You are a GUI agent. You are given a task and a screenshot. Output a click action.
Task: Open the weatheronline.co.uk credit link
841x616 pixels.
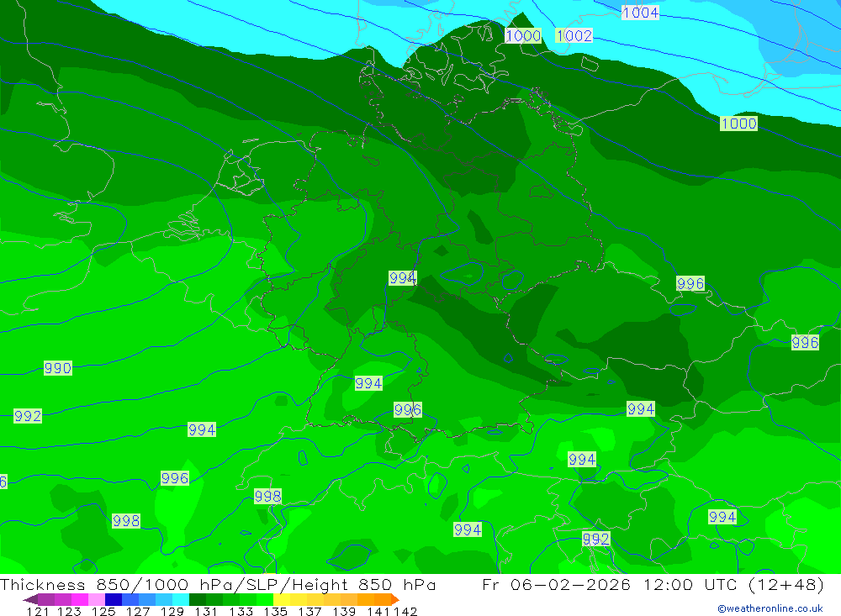pos(770,608)
